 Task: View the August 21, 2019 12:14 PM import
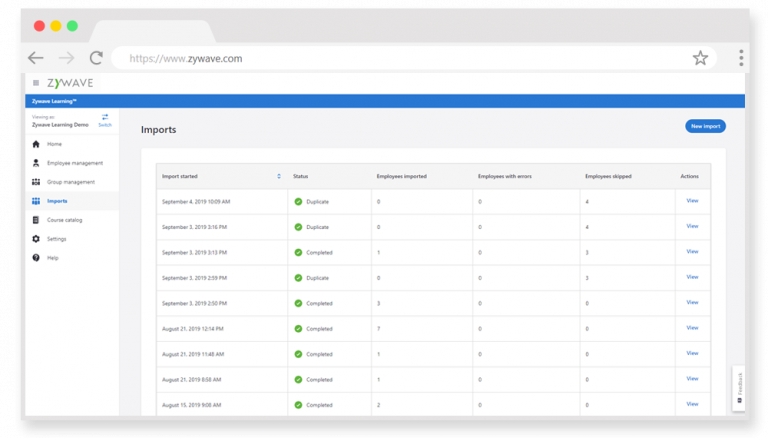(x=692, y=328)
